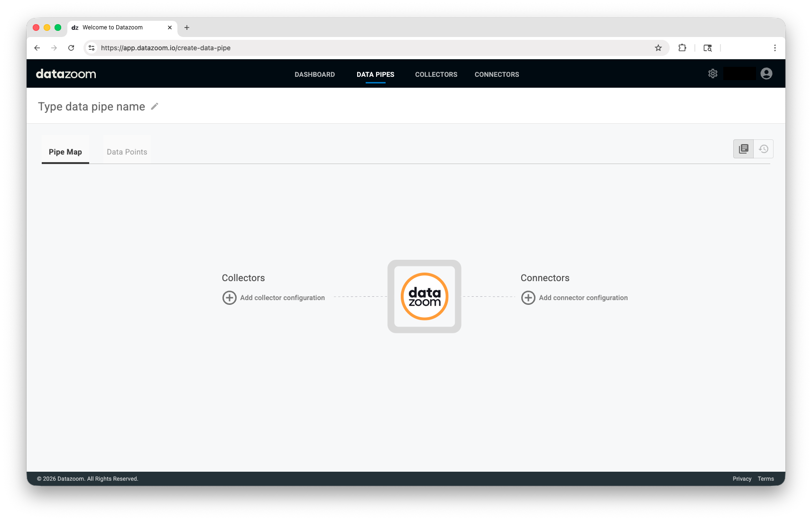Open the Connectors navigation item
Screen dimensions: 812x521
click(x=497, y=74)
